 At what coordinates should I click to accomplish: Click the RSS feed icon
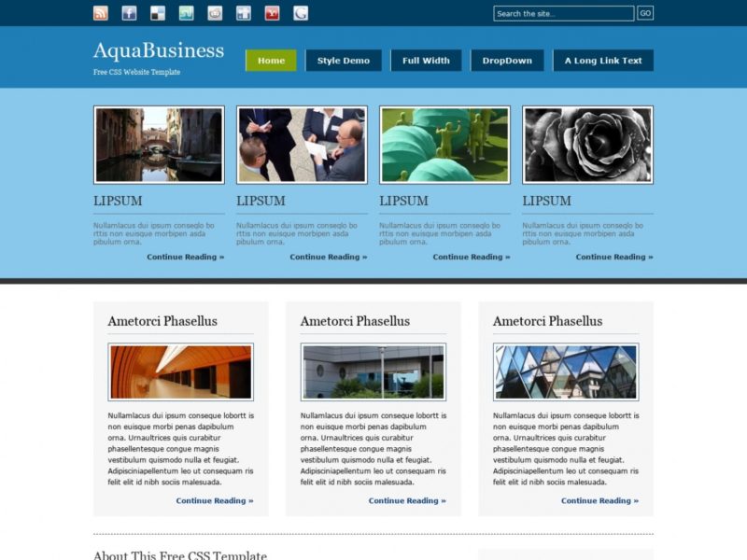coord(102,13)
